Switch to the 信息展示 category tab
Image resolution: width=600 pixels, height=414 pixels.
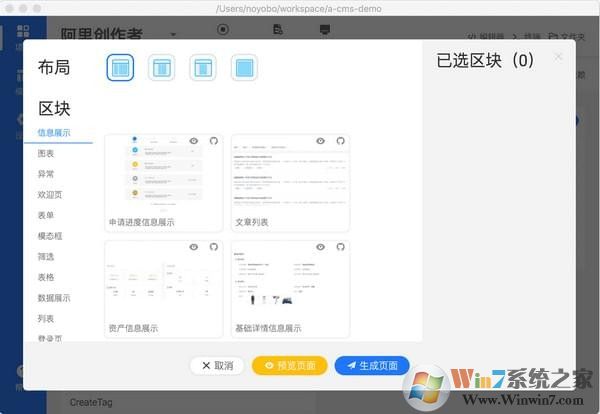click(x=54, y=133)
